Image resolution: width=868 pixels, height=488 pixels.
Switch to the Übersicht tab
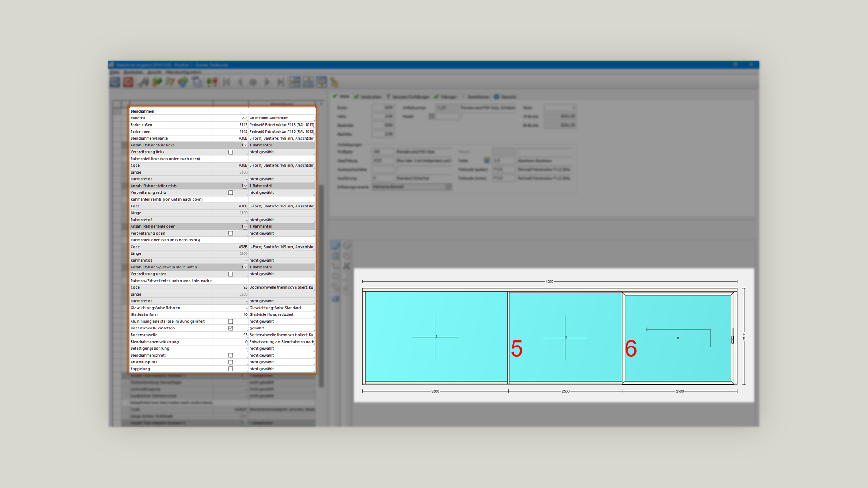(505, 97)
